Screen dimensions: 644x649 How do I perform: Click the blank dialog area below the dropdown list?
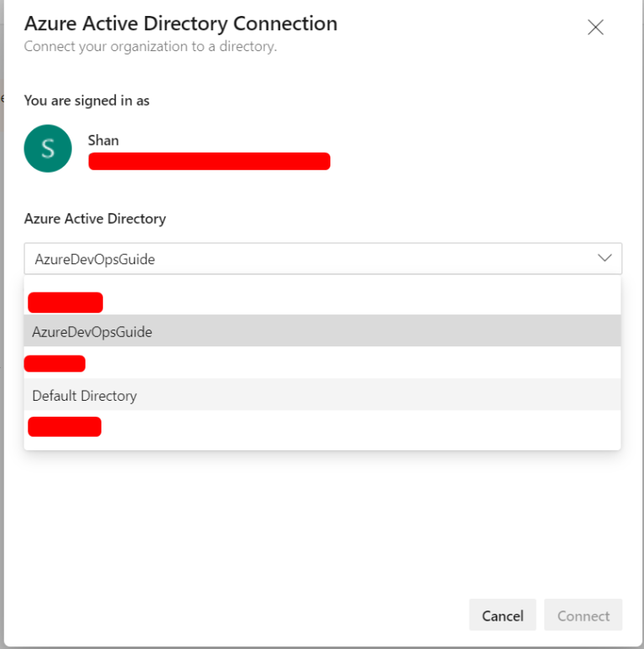322,520
